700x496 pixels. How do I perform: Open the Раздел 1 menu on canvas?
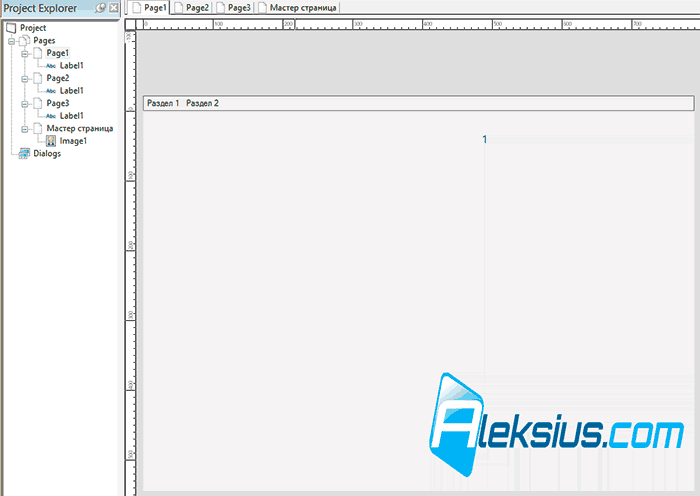pyautogui.click(x=163, y=103)
